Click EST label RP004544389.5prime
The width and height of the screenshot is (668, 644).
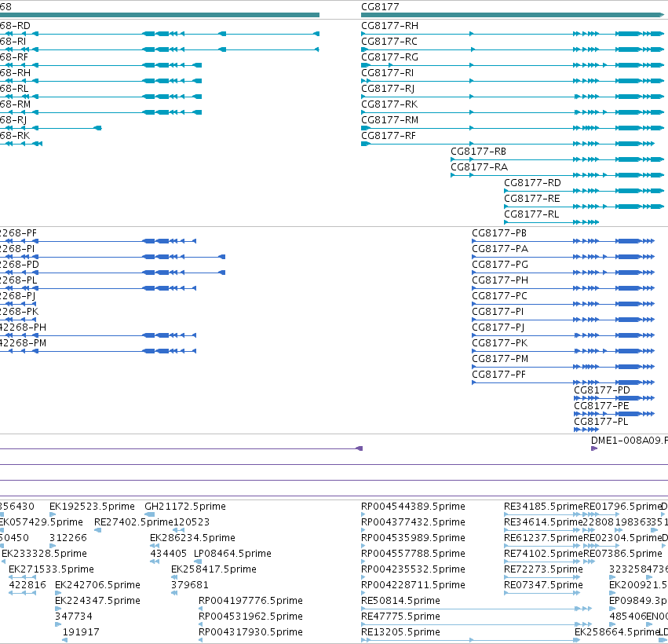[x=413, y=507]
